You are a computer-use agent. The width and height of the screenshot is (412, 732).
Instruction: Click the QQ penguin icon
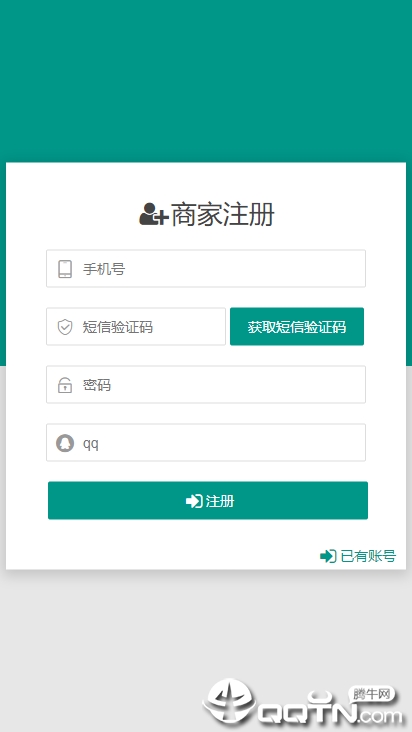(65, 443)
